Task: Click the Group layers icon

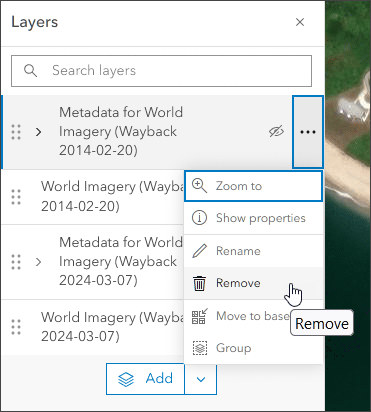Action: click(200, 348)
